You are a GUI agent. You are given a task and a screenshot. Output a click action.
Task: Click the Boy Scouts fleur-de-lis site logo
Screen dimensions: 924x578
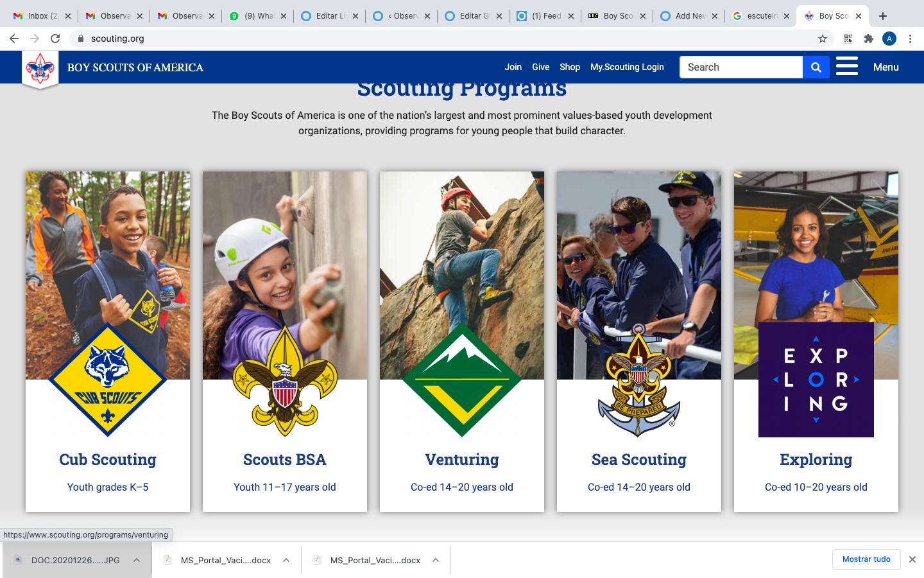coord(40,69)
